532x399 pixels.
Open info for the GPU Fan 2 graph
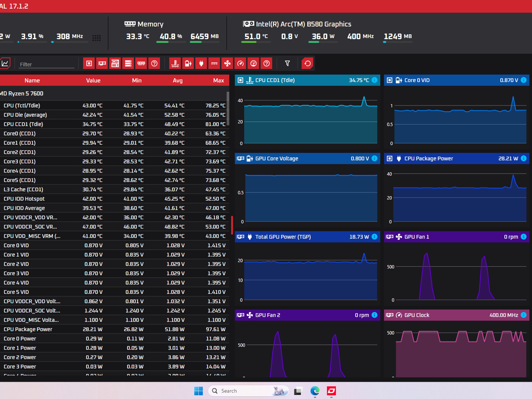[x=375, y=315]
